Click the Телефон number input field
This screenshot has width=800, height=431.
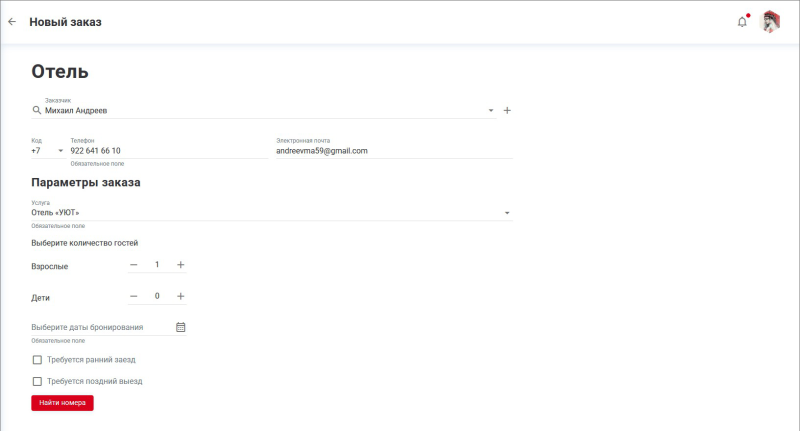click(165, 151)
